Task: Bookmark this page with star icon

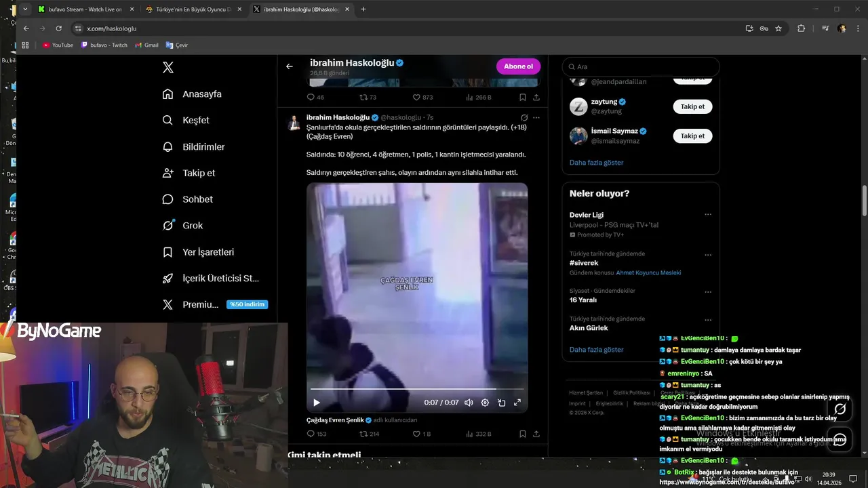Action: 778,28
